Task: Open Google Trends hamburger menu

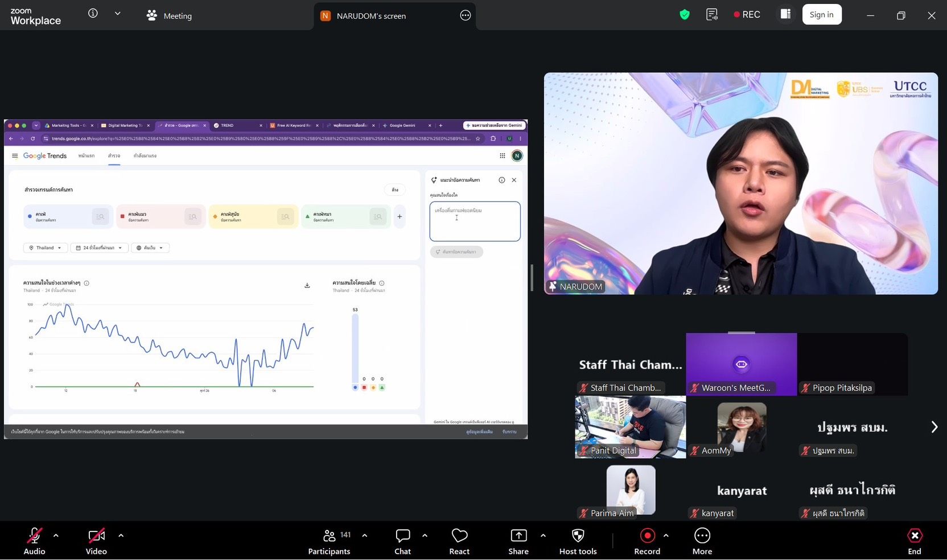Action: [x=15, y=155]
